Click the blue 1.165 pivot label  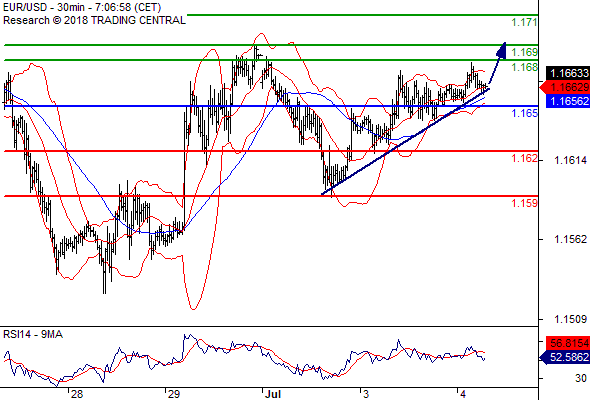click(x=524, y=113)
